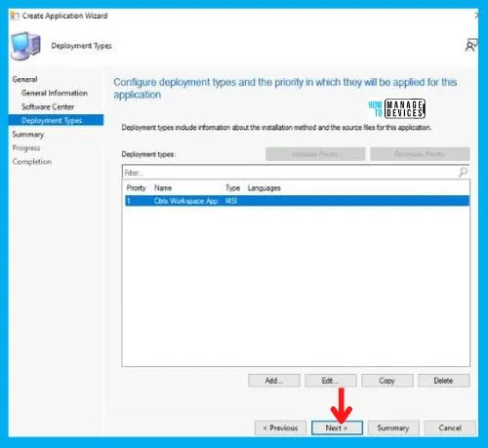488x448 pixels.
Task: Click priority 1 cell in deployment row
Action: pos(129,201)
